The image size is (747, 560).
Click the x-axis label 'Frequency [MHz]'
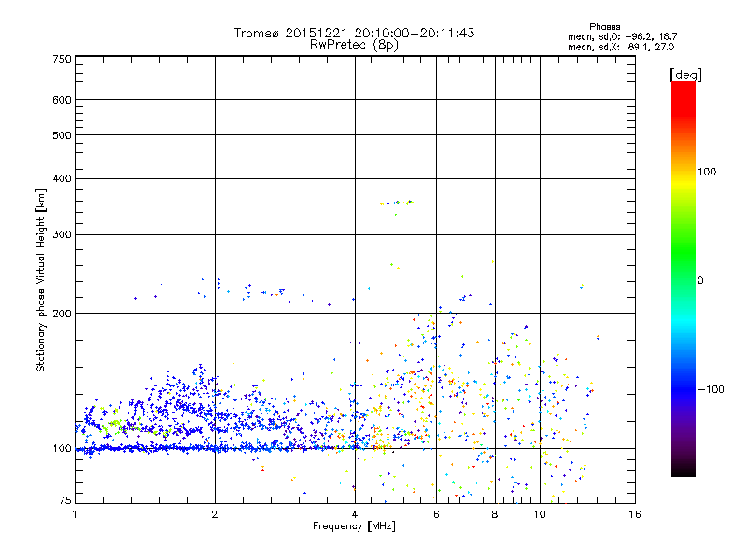[354, 526]
